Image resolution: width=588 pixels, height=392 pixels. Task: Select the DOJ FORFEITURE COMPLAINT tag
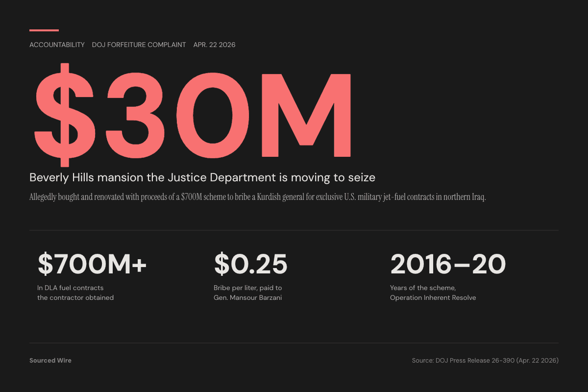point(139,45)
